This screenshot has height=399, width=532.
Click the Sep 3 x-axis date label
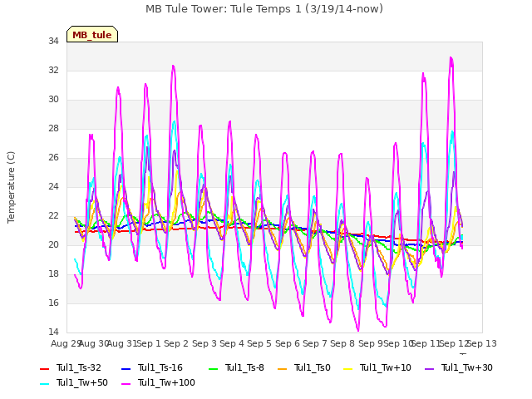[204, 343]
